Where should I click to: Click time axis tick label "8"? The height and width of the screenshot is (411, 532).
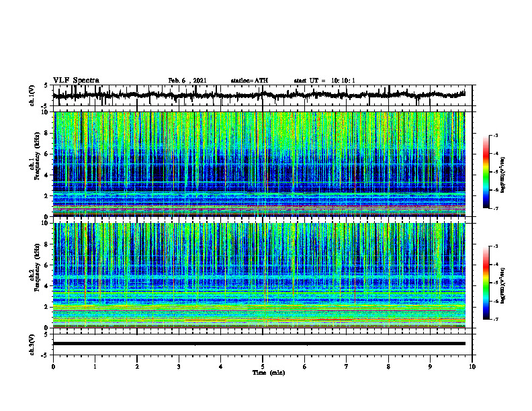pos(388,367)
